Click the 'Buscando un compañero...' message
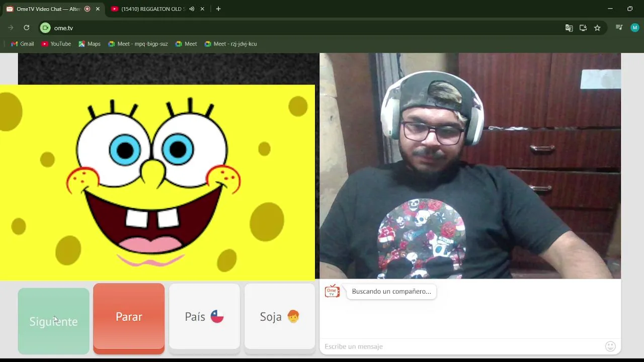Viewport: 644px width, 362px height. click(x=391, y=292)
